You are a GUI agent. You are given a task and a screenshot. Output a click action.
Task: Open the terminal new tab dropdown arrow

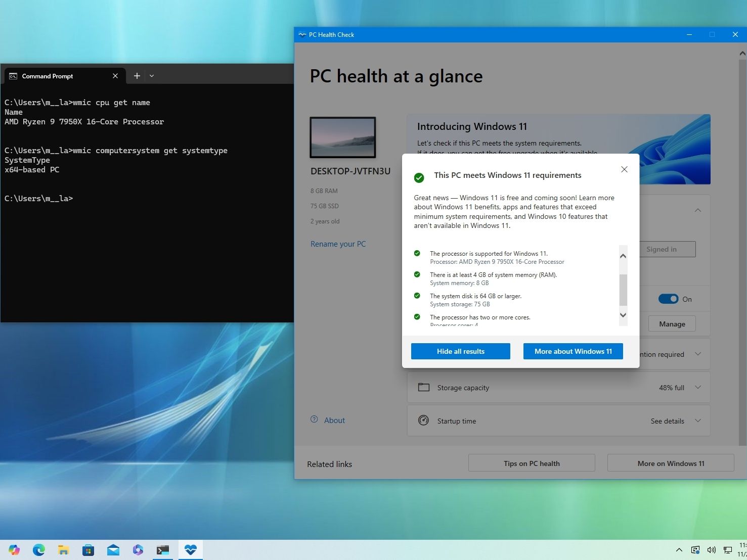(152, 76)
